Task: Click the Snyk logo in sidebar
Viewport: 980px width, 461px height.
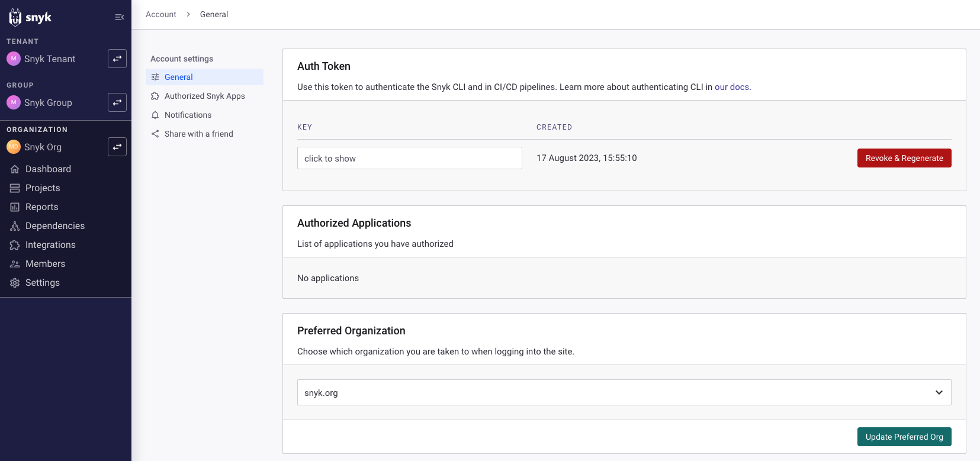Action: pyautogui.click(x=31, y=17)
